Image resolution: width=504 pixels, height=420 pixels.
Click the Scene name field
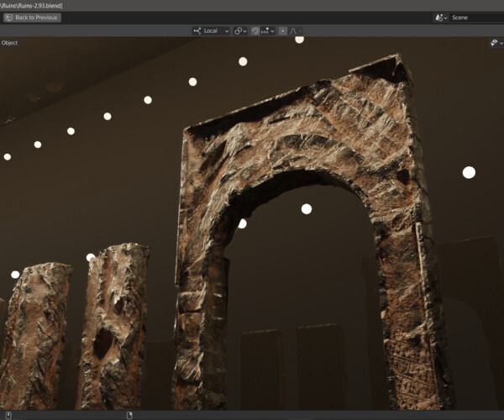pos(477,18)
